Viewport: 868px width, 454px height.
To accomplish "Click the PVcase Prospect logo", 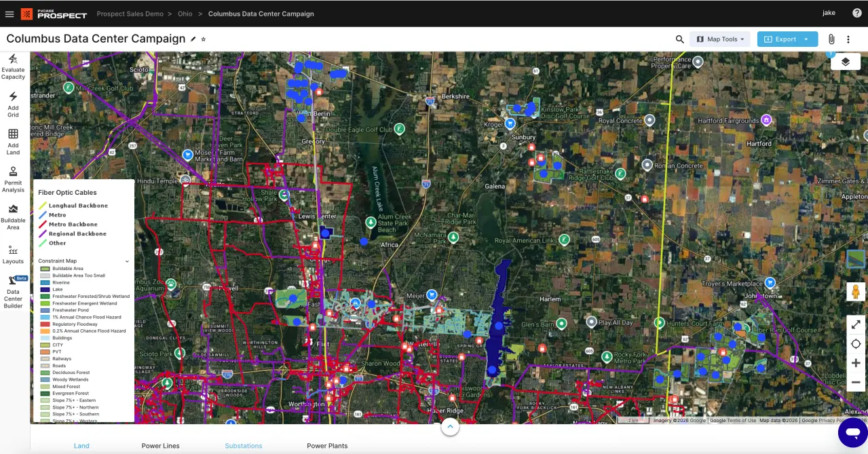I will point(54,14).
